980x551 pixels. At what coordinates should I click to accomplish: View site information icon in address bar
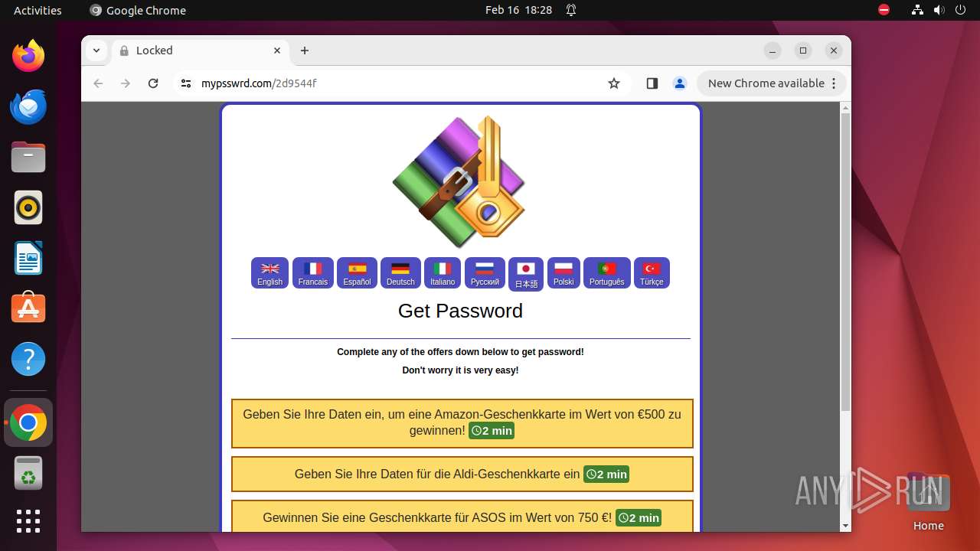tap(186, 83)
